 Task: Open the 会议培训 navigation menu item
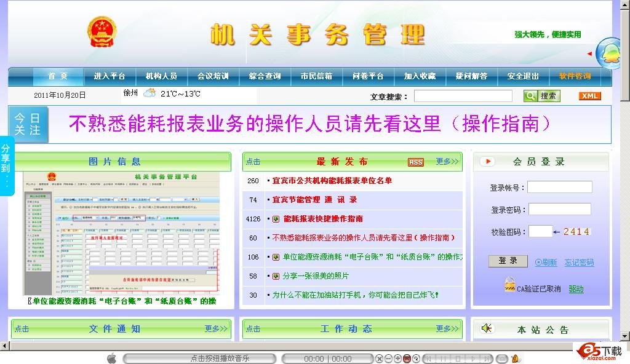(213, 76)
